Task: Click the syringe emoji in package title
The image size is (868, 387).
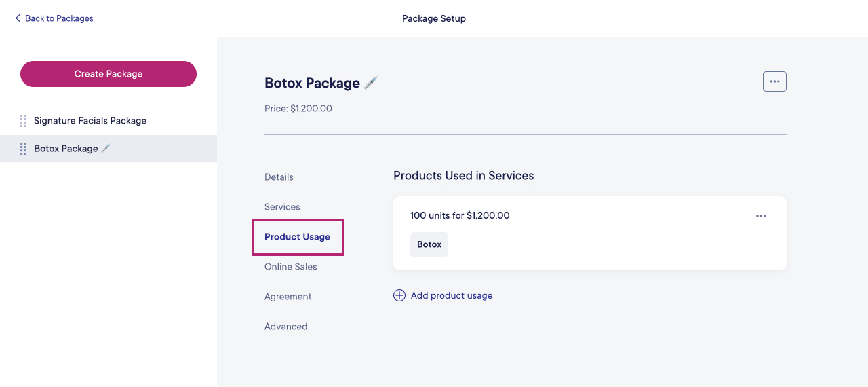Action: pyautogui.click(x=371, y=83)
